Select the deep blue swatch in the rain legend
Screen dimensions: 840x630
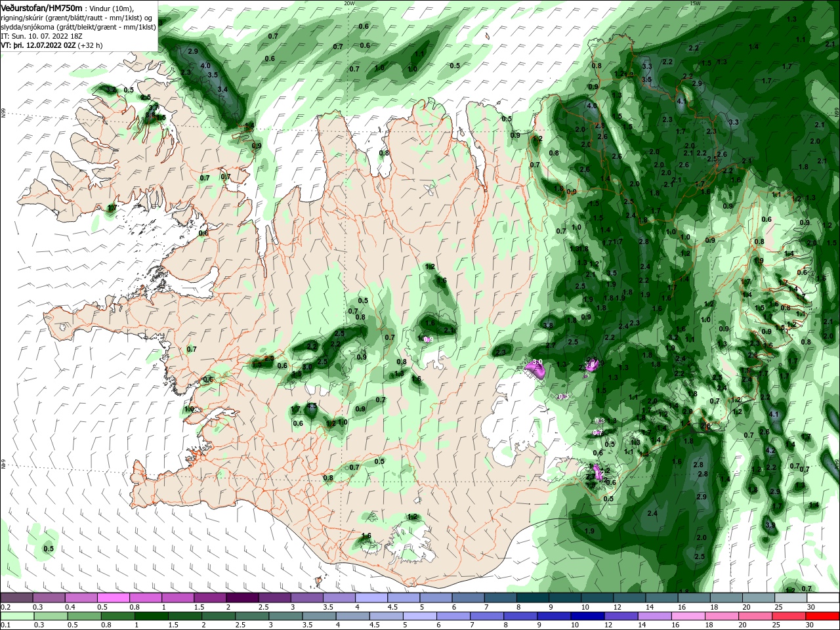tap(586, 616)
